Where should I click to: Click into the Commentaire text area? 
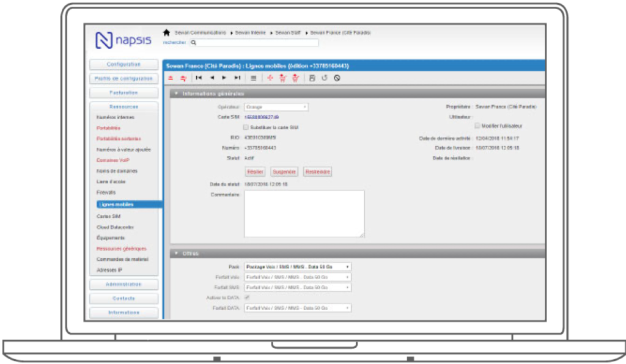click(x=304, y=213)
